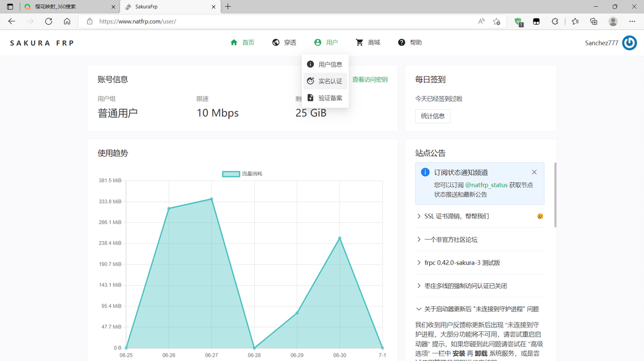Close the 樱花映射_360搜索 tab
This screenshot has width=644, height=361.
[113, 6]
